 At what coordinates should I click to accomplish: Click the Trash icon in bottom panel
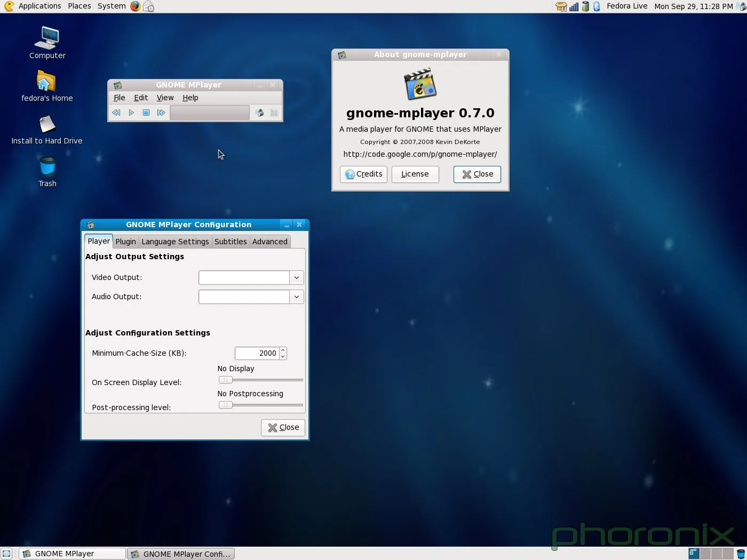tap(741, 554)
